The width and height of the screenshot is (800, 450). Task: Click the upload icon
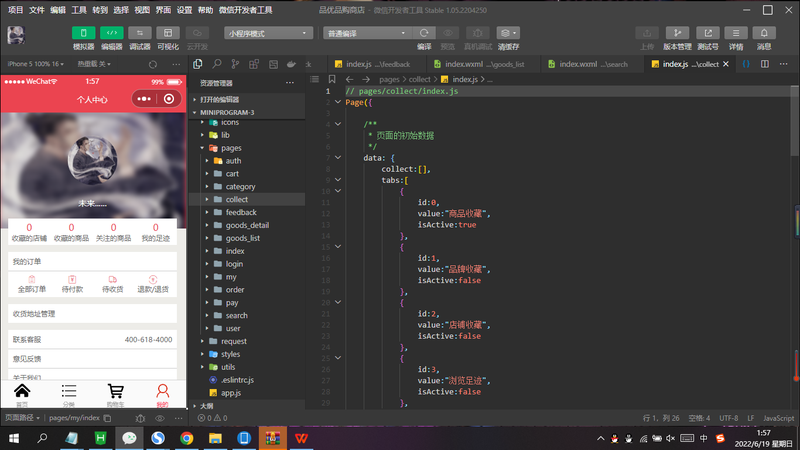coord(647,33)
